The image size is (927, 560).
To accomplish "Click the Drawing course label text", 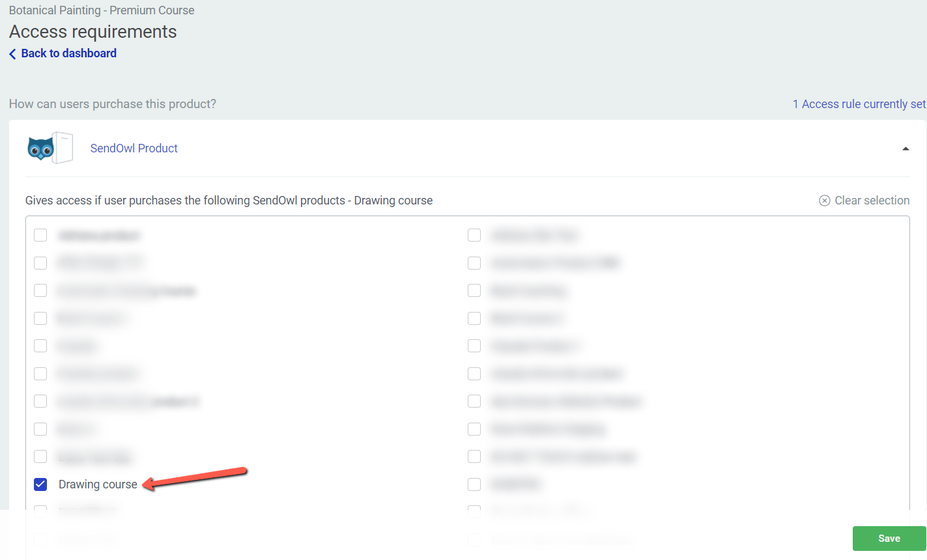I will tap(98, 484).
